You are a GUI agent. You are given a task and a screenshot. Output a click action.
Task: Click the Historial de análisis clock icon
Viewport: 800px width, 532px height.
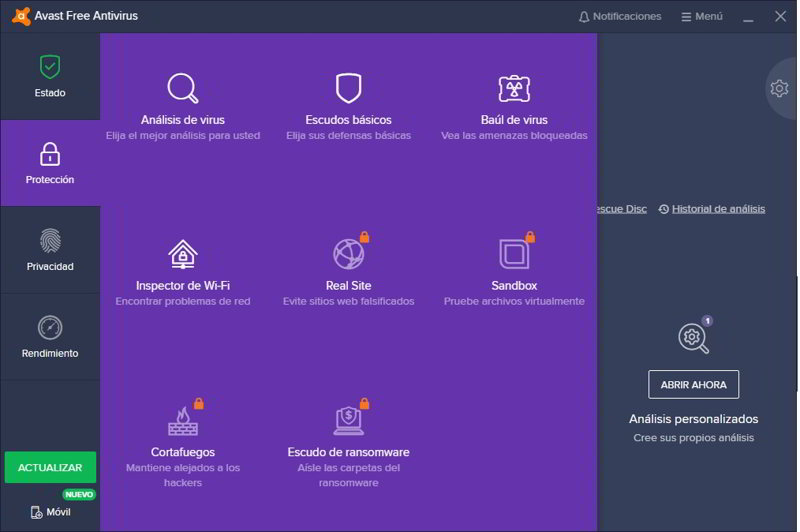(x=663, y=209)
